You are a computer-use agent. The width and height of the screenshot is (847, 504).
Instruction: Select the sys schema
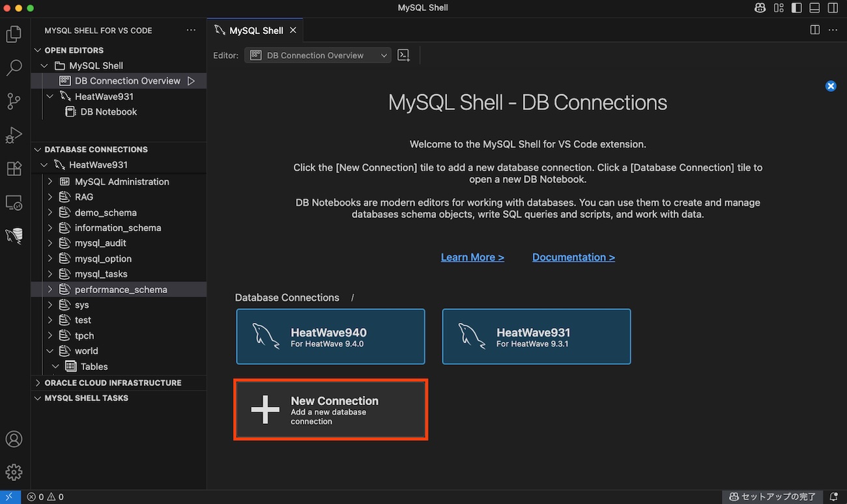[x=119, y=305]
